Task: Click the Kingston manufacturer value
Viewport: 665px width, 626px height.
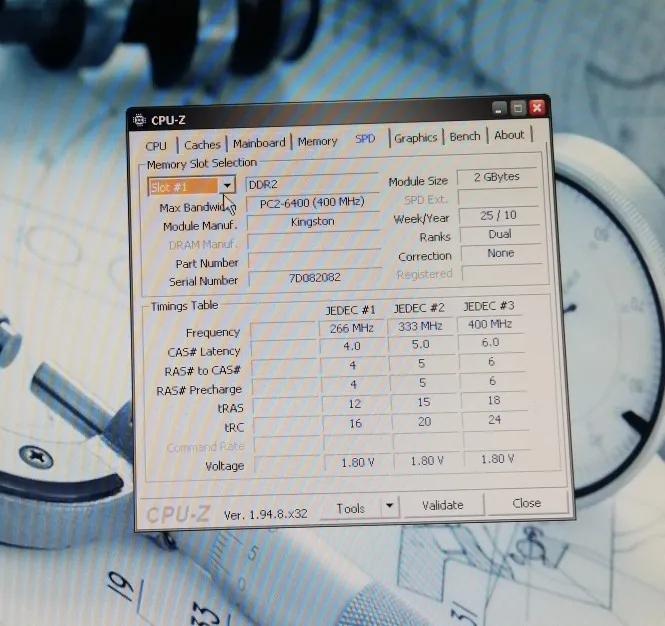Action: pyautogui.click(x=313, y=222)
